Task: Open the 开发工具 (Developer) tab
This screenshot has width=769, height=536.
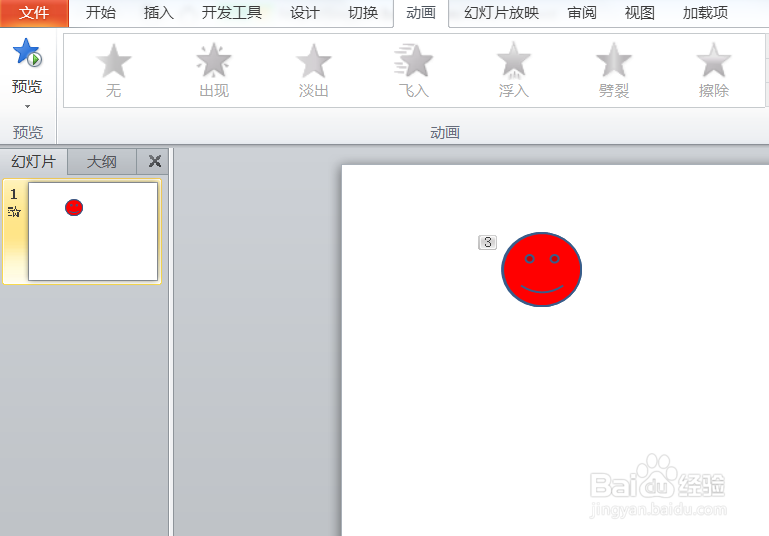Action: [x=231, y=13]
